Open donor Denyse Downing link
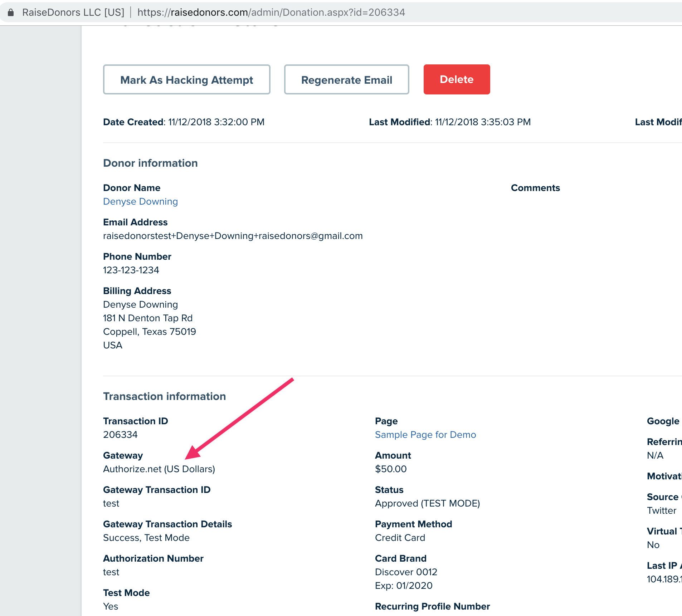This screenshot has width=682, height=616. coord(140,201)
